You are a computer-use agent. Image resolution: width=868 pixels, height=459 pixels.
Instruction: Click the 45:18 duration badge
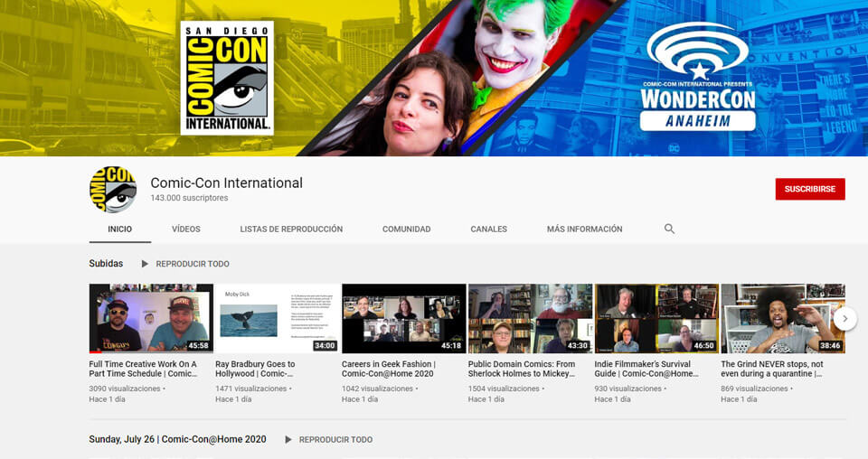(x=450, y=346)
